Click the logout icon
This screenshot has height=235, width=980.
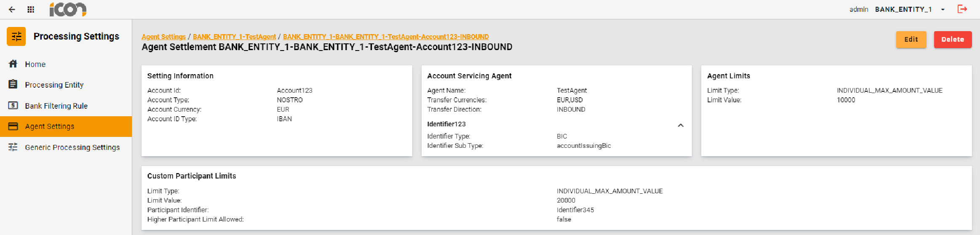pos(962,9)
